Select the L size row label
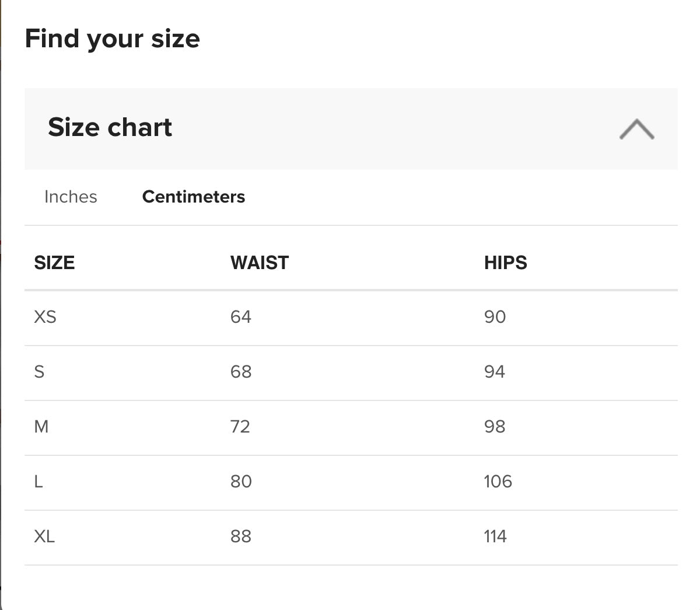Viewport: 700px width, 610px height. (38, 482)
